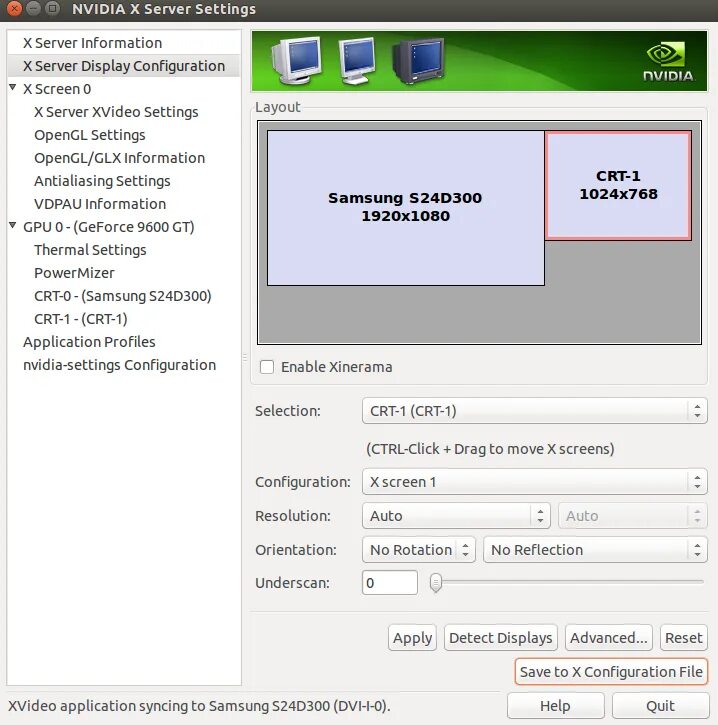
Task: Open nvidia-settings Configuration page
Action: coord(119,365)
